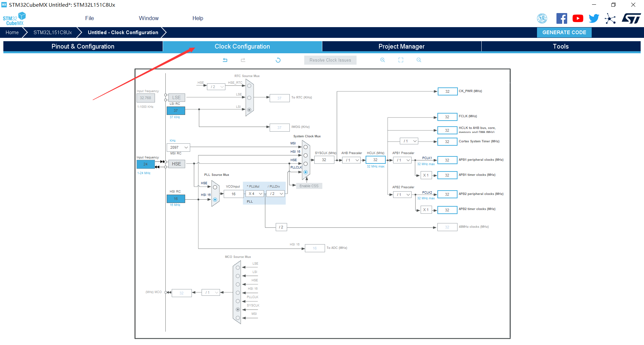Click the redo arrow icon
This screenshot has width=644, height=345.
243,60
